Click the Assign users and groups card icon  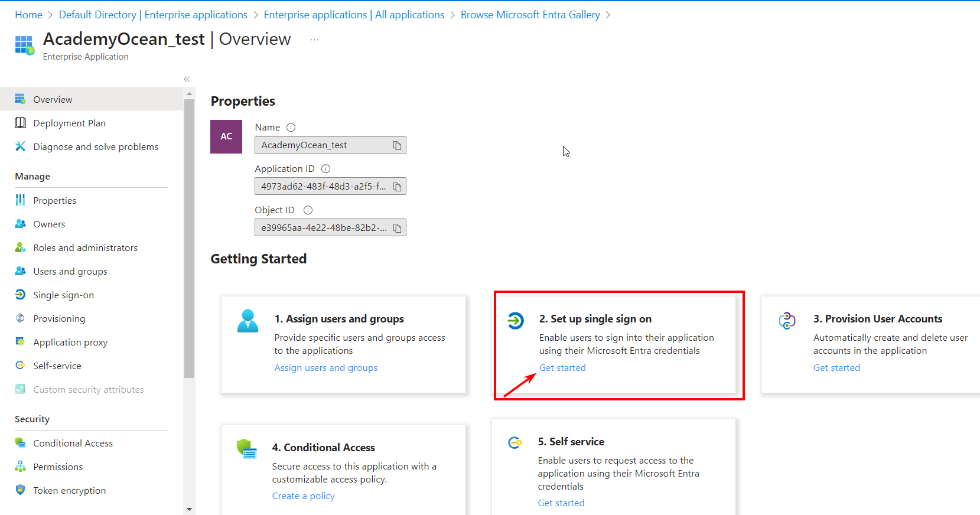[x=248, y=321]
